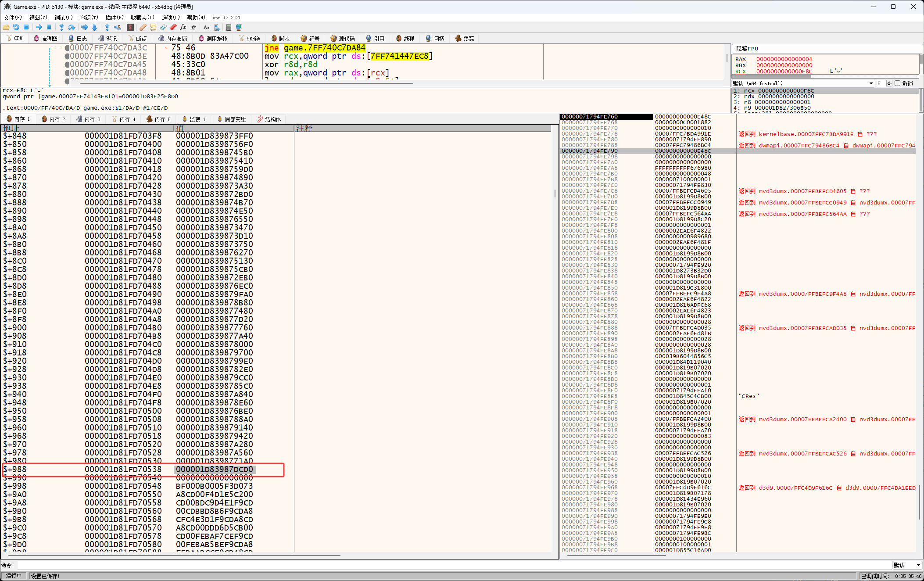Click the step into icon
Screen dimensions: 924x581
(x=61, y=27)
